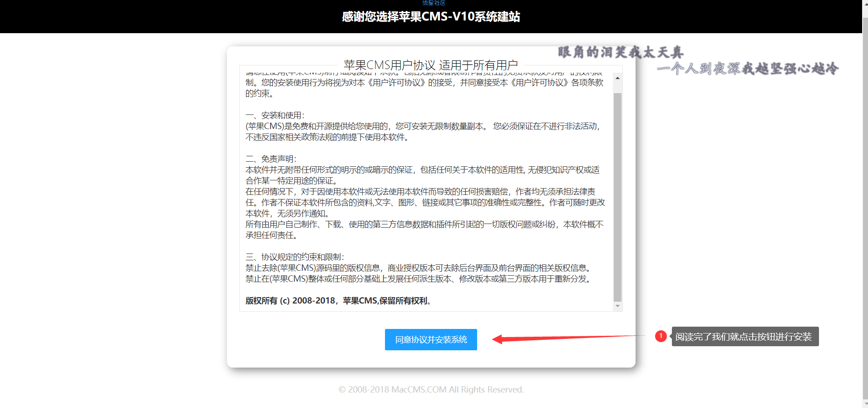
Task: Click the agreement scrollbar up arrow
Action: point(617,78)
